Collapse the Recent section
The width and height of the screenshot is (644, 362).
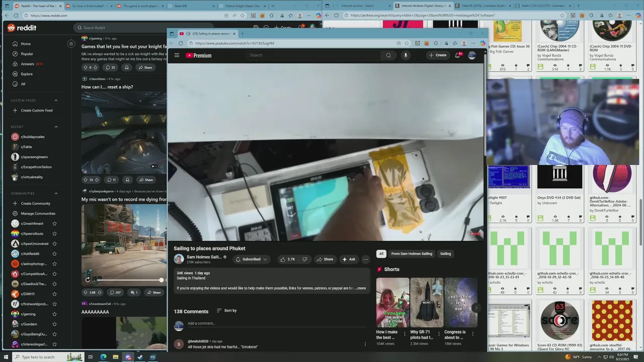[x=56, y=127]
